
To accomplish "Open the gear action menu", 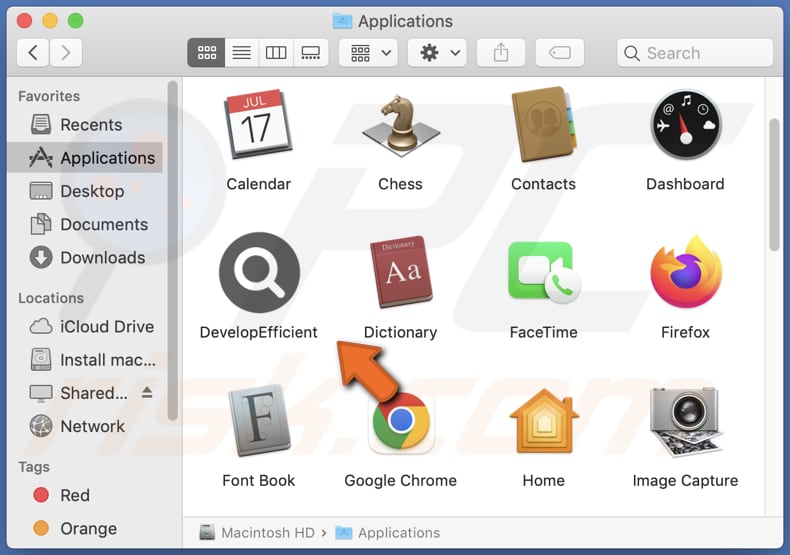I will [437, 52].
